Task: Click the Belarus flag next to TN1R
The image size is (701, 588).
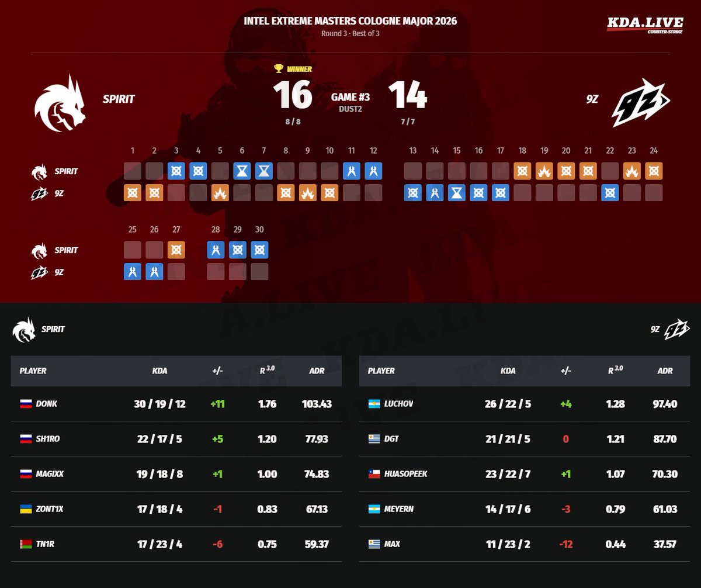Action: [26, 544]
